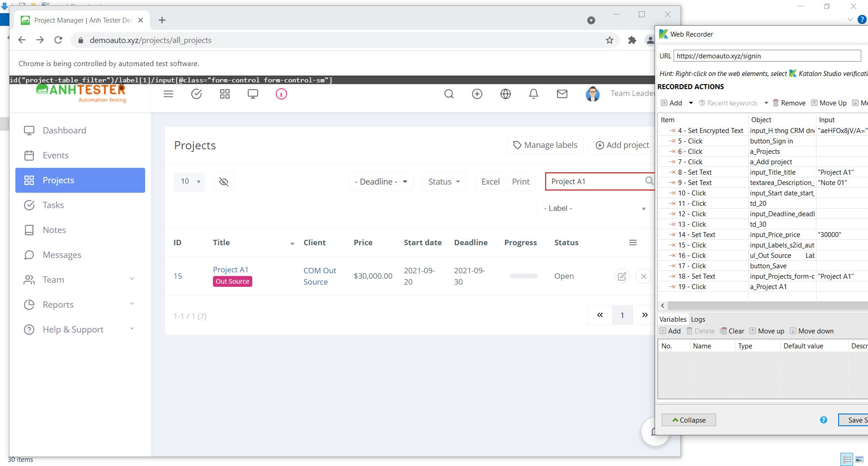
Task: Open the messages envelope icon
Action: pos(562,94)
